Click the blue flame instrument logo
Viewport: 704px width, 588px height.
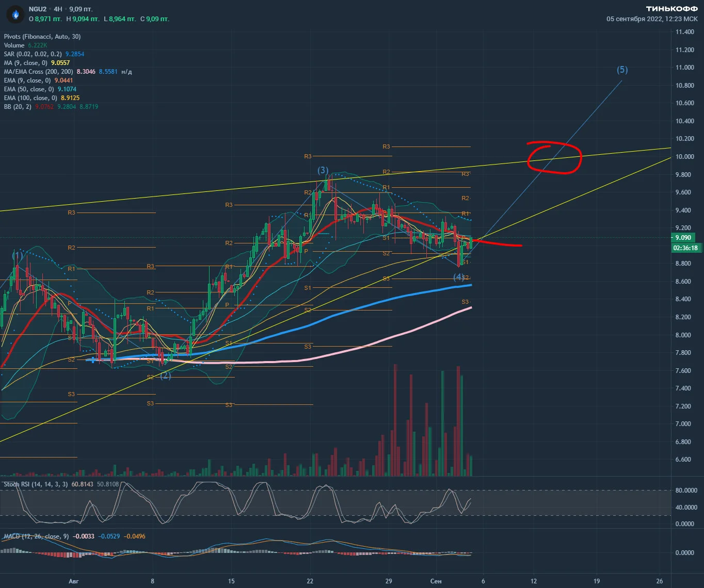(15, 14)
